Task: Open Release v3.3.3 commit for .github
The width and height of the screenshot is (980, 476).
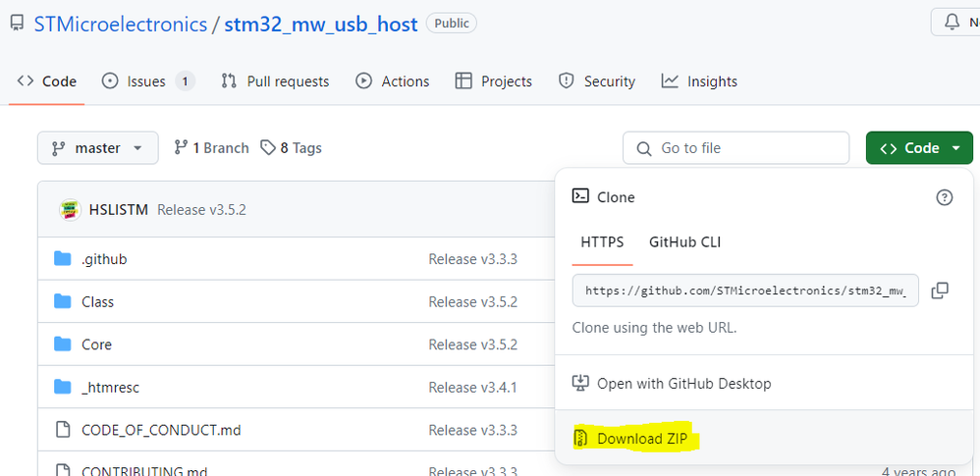Action: coord(472,259)
